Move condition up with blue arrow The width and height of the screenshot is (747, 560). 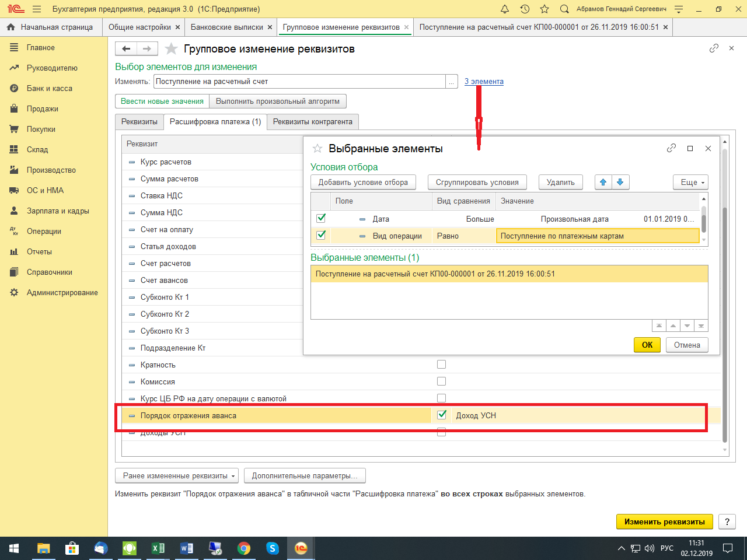coord(603,182)
